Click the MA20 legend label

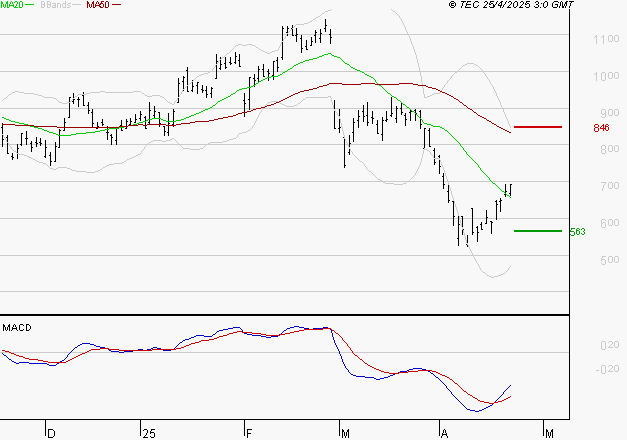[x=13, y=6]
